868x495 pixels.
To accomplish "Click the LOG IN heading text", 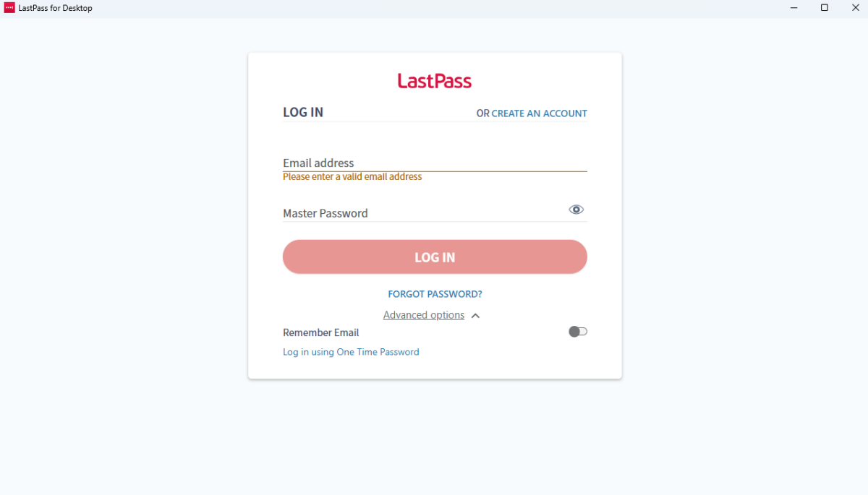I will pos(303,113).
